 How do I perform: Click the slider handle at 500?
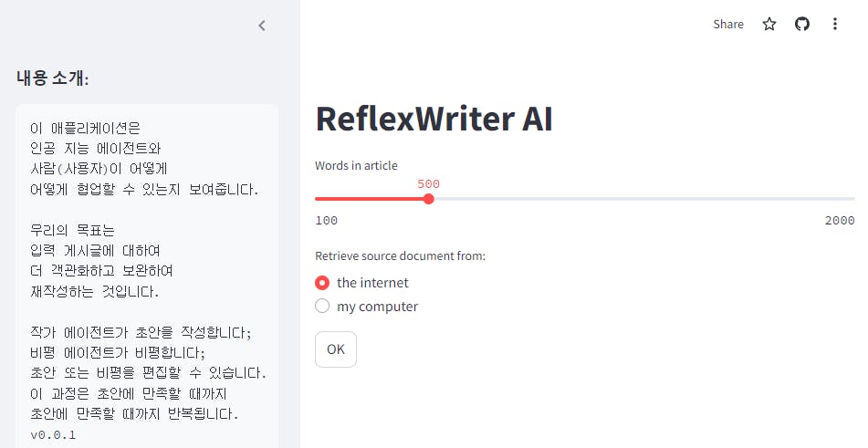pyautogui.click(x=429, y=199)
